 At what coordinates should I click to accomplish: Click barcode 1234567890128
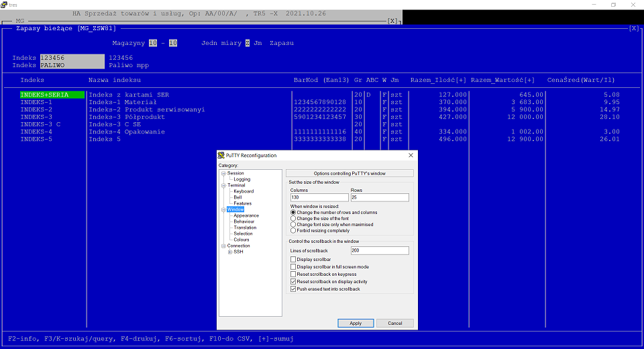click(x=320, y=102)
